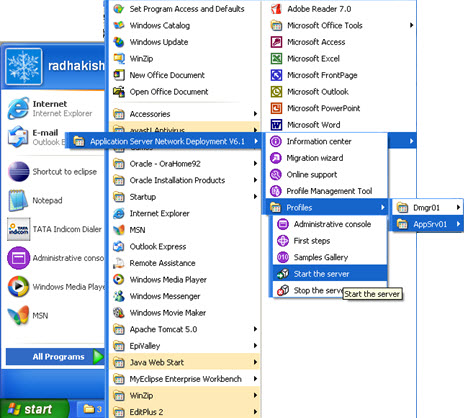Click the All Programs button

coord(55,357)
